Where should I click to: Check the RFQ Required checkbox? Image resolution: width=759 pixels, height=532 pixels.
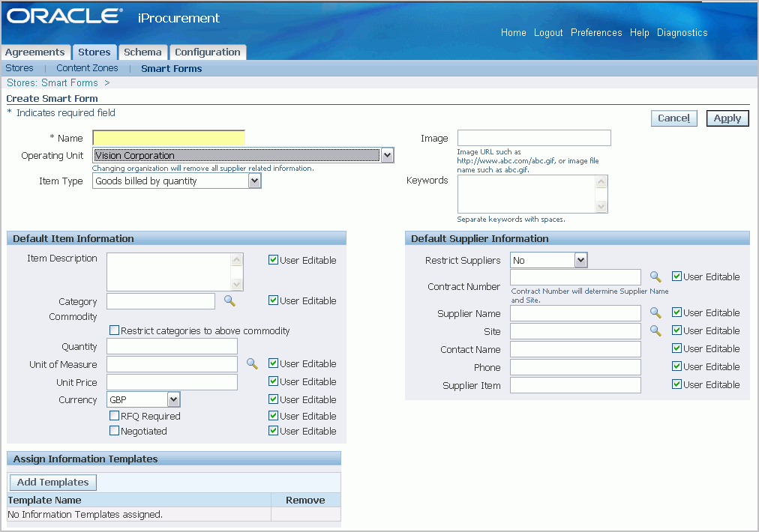coord(114,415)
